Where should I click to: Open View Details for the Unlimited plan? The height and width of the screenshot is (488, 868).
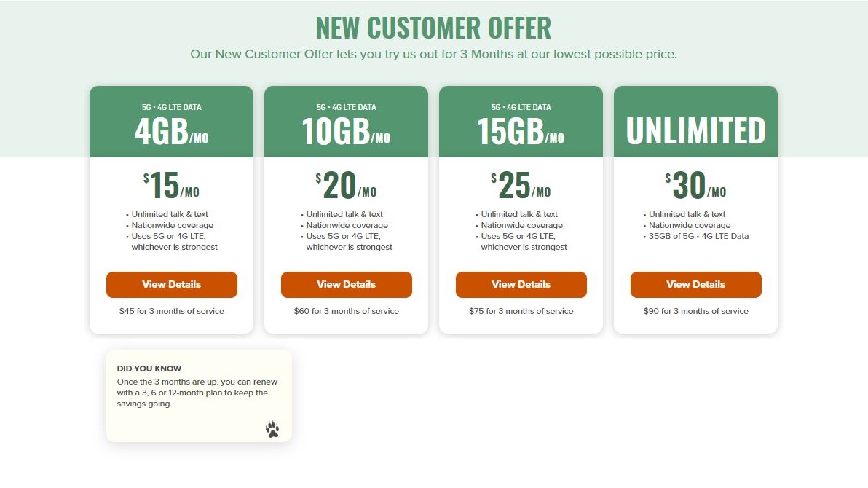click(696, 284)
